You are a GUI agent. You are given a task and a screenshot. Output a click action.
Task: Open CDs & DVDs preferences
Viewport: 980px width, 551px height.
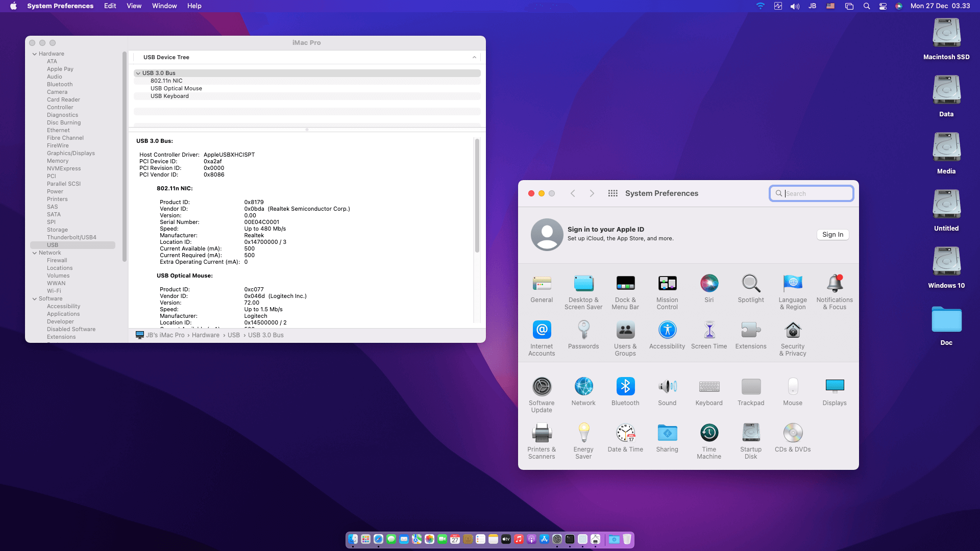pos(793,438)
